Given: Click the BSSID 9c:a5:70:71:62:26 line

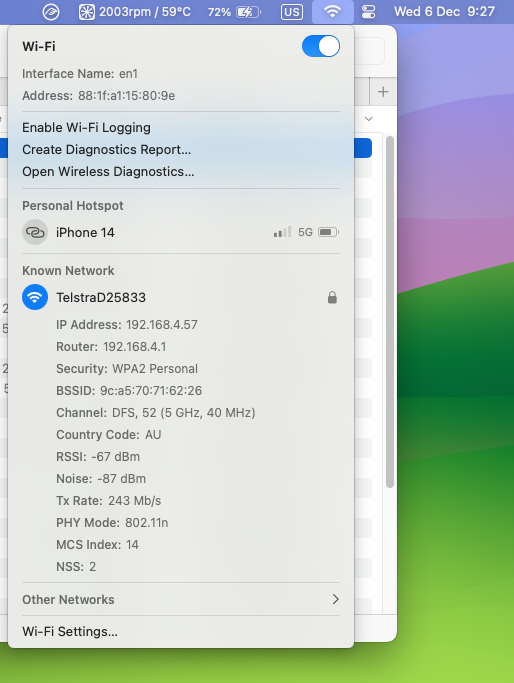Looking at the screenshot, I should coord(129,391).
